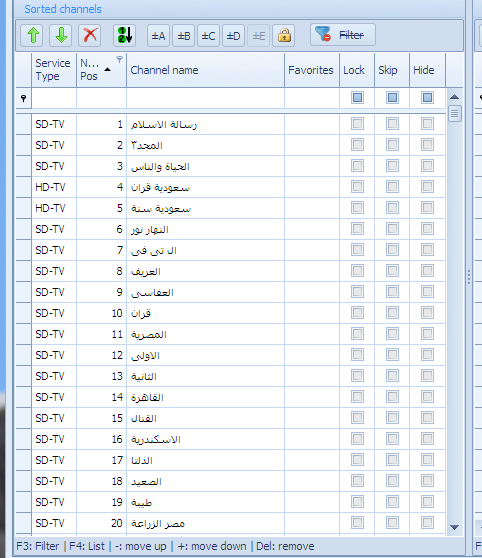
Task: Select the HD-TV row at position 5
Action: click(x=231, y=208)
